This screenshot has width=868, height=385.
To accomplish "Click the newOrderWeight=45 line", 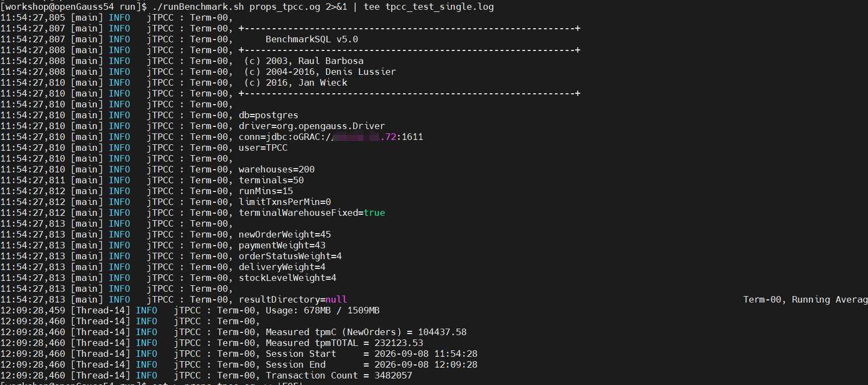I will (285, 234).
